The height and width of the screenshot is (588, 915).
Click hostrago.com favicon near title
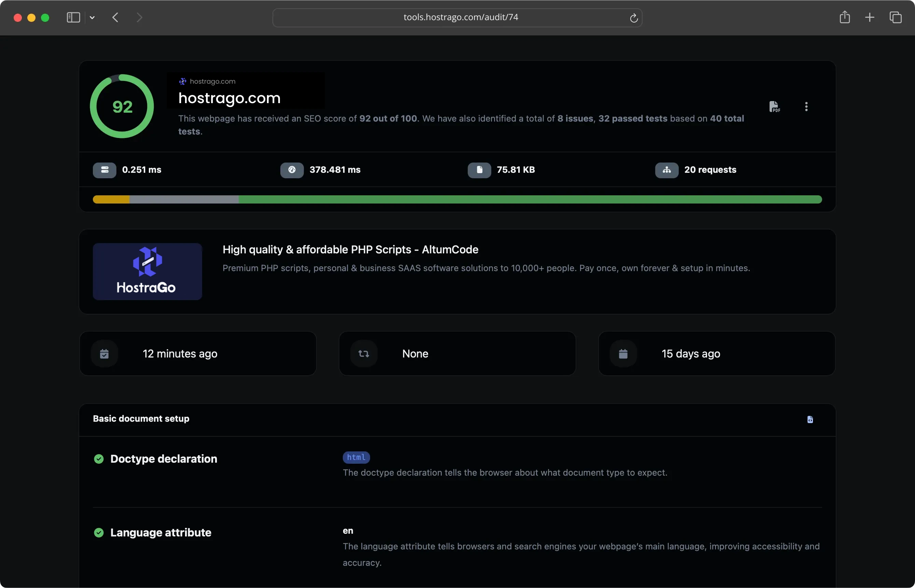pos(182,81)
